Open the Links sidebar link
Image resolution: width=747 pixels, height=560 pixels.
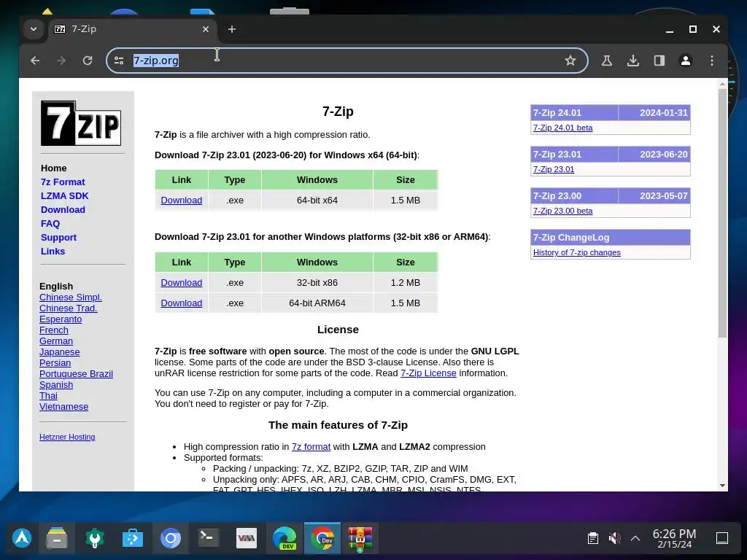coord(53,251)
